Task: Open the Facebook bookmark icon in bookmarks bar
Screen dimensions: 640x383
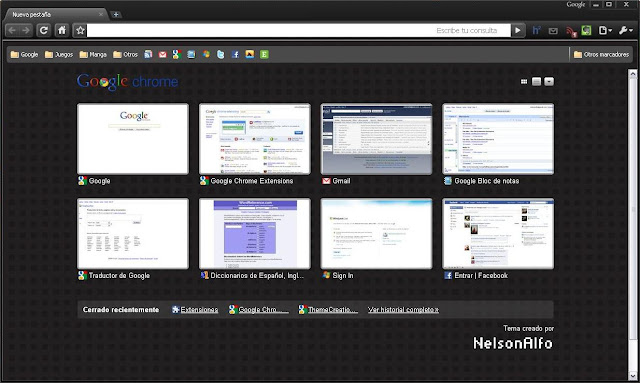Action: [x=235, y=54]
